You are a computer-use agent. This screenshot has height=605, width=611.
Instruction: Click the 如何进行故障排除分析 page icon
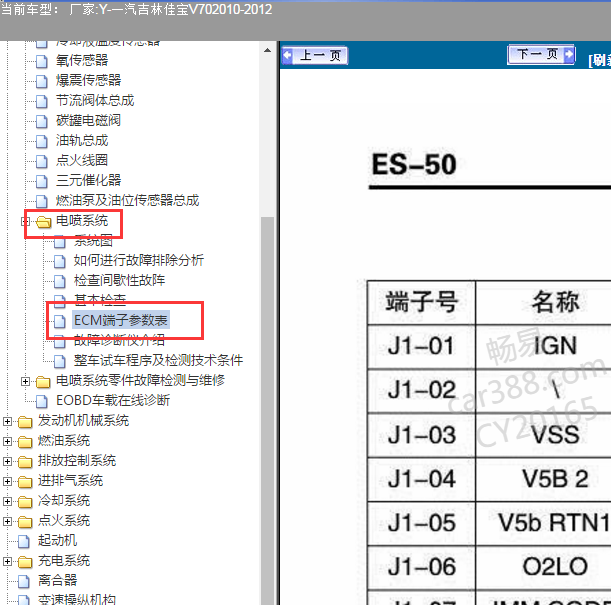pos(60,261)
